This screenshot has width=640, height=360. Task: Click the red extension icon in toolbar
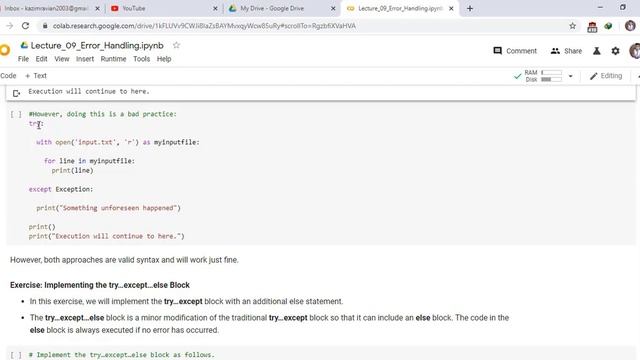pos(592,27)
